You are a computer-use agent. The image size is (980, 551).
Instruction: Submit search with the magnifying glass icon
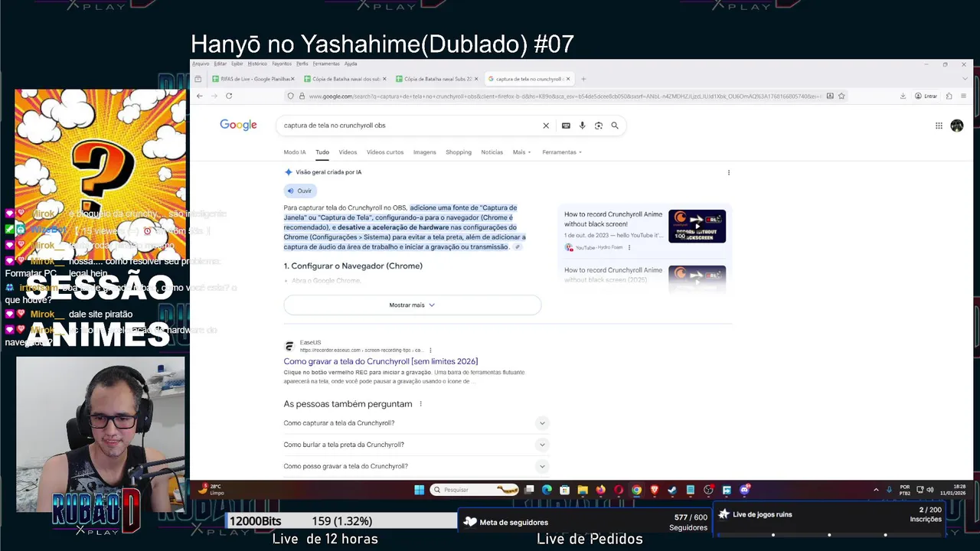615,126
